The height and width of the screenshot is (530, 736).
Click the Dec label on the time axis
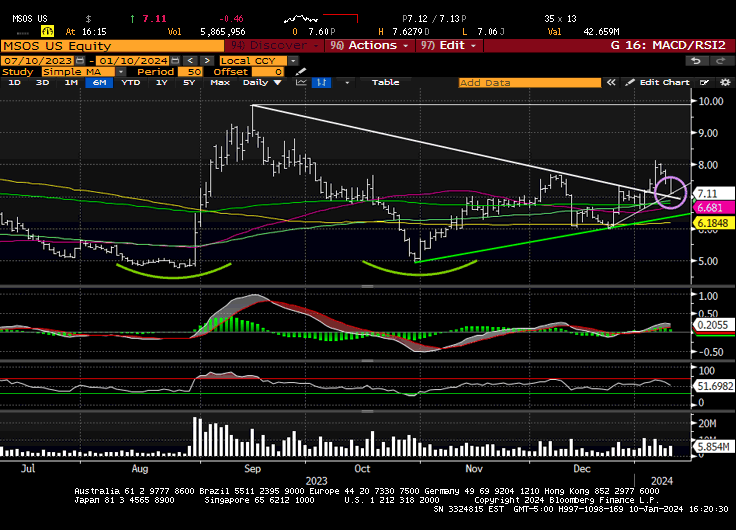[582, 469]
